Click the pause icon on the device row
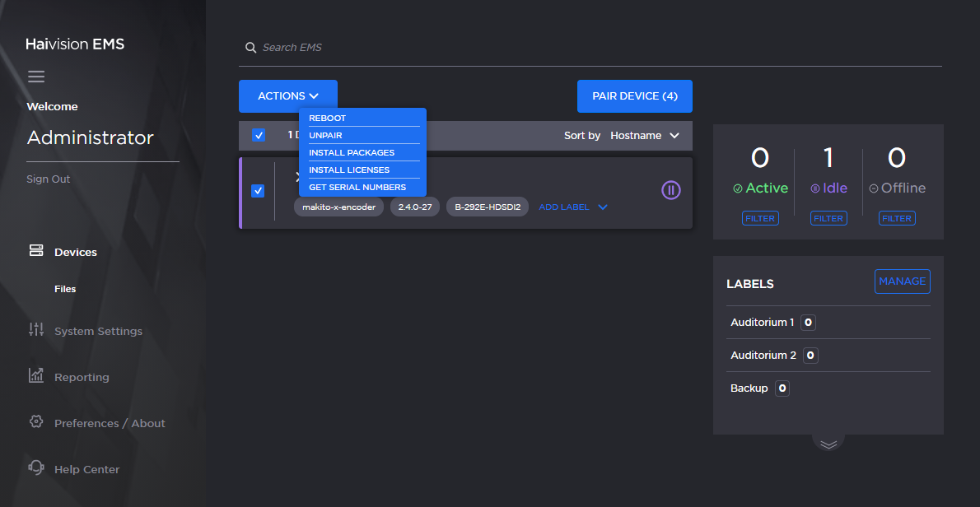This screenshot has height=507, width=980. tap(670, 190)
